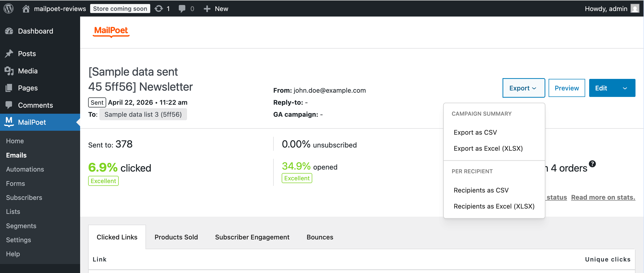Click the john.doe@example.com sender address
This screenshot has height=273, width=644.
(x=330, y=90)
